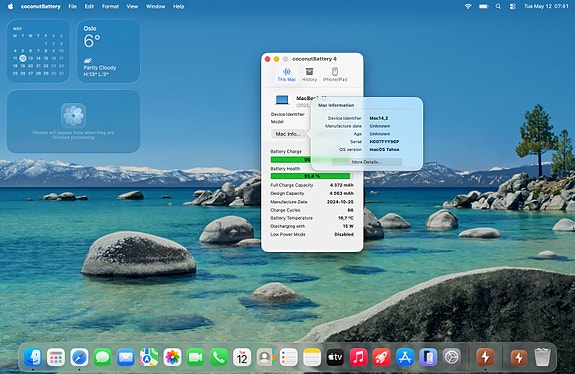The image size is (575, 374).
Task: Open the Format menu
Action: tap(110, 6)
